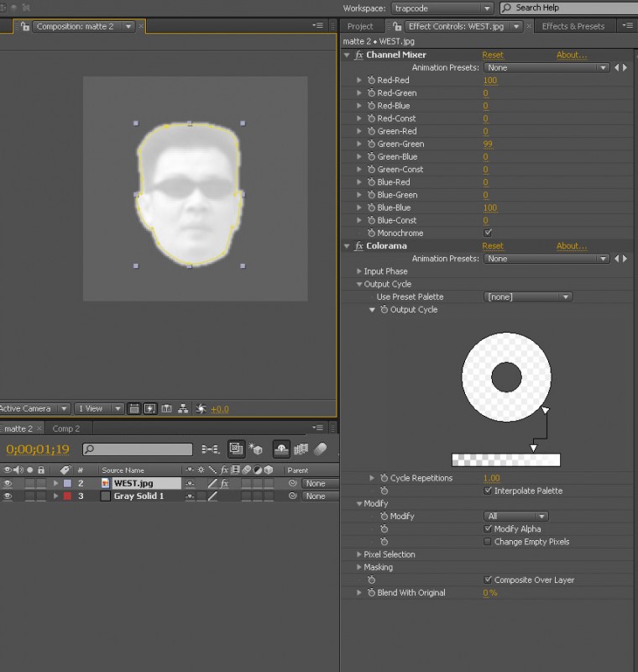Enable Motion Blur icon in timeline
This screenshot has height=672, width=638.
(x=319, y=449)
